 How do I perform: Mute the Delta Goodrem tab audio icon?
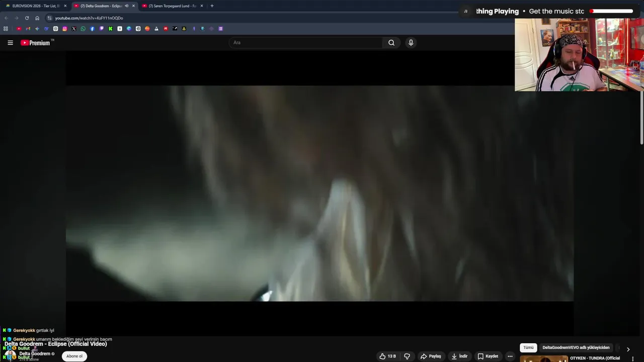(x=126, y=6)
